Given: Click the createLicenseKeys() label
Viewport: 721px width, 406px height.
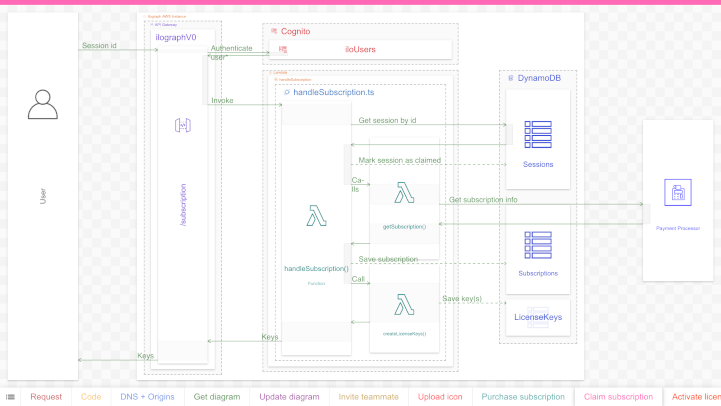Looking at the screenshot, I should (x=404, y=334).
